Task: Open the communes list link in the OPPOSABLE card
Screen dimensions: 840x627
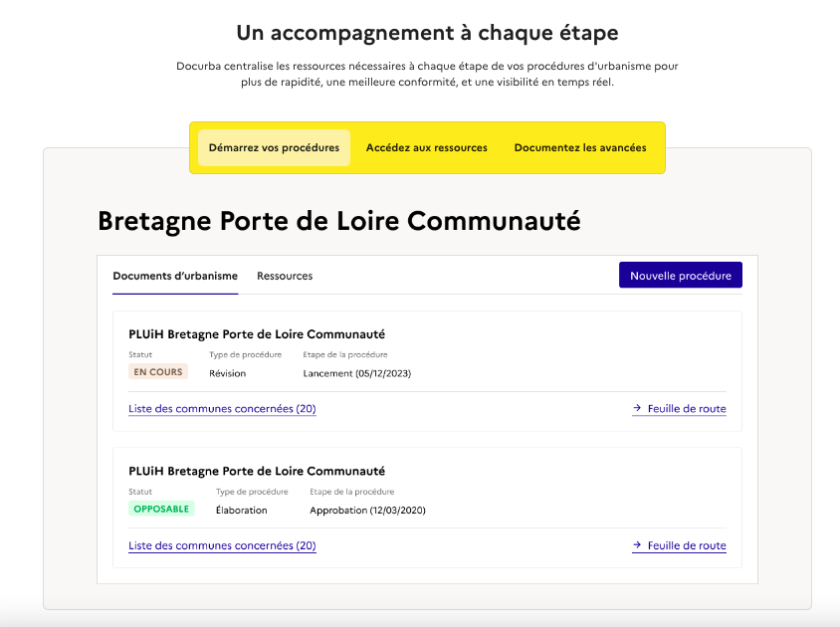Action: click(222, 545)
